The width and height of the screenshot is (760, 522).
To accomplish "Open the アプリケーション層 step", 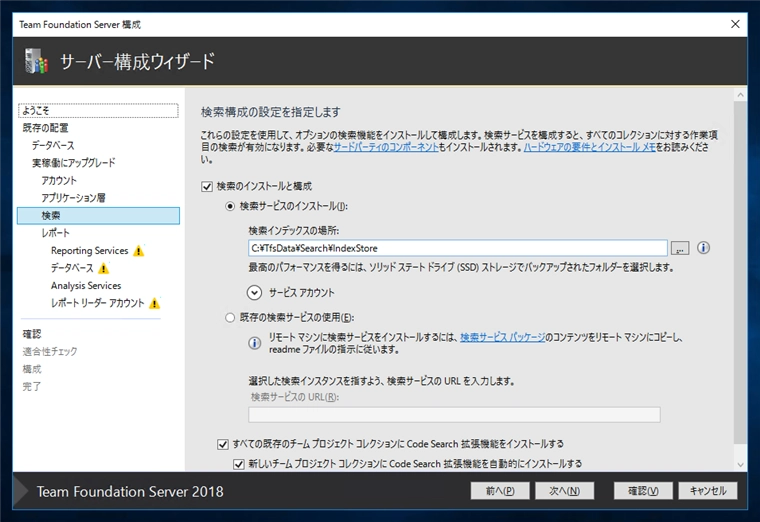I will coord(74,198).
